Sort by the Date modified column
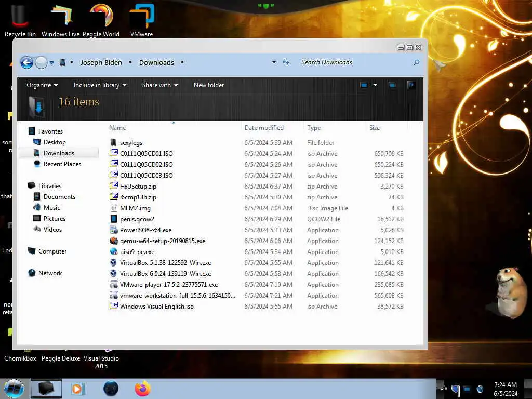 tap(264, 128)
